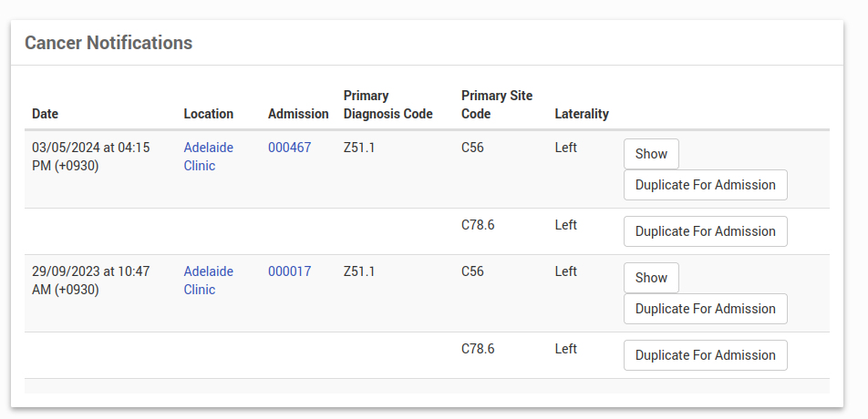Viewport: 868px width, 419px height.
Task: Click the Date column header
Action: (45, 114)
